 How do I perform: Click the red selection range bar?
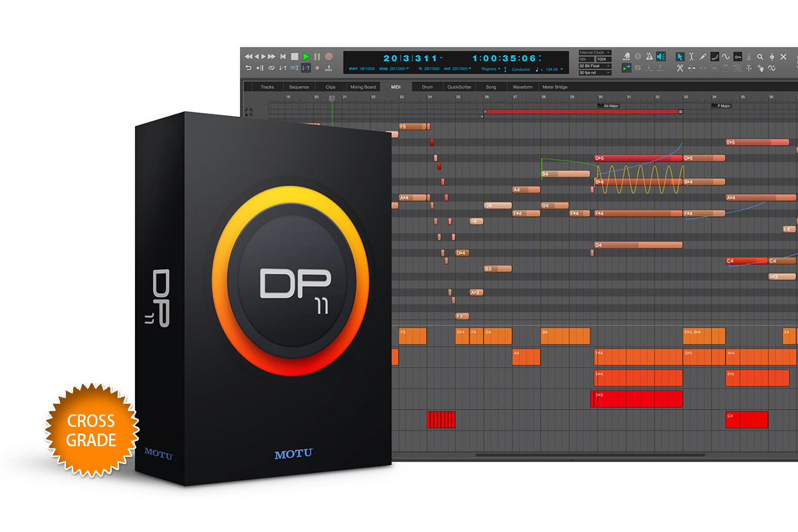583,112
